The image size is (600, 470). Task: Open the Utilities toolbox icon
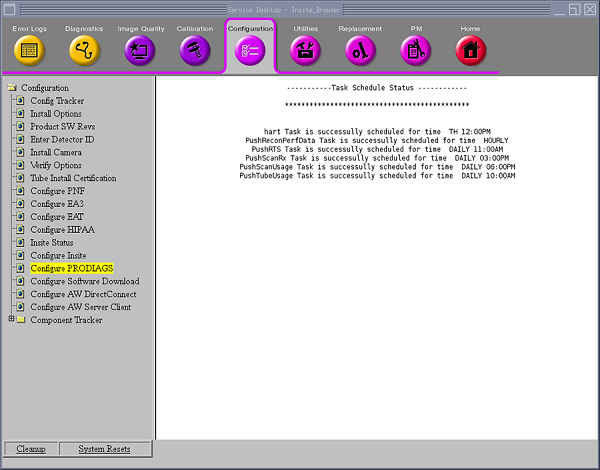(x=305, y=49)
